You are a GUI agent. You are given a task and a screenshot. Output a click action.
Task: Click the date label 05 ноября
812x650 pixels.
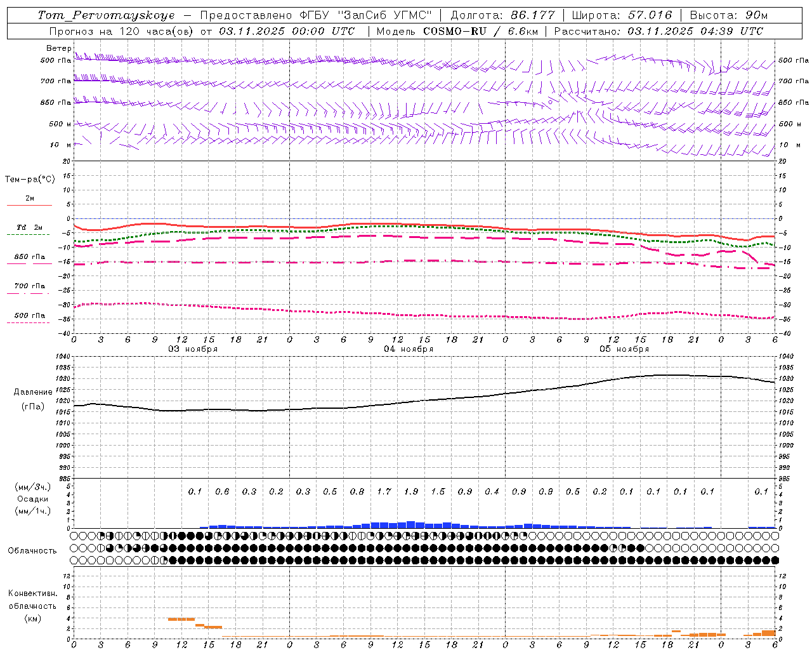[624, 349]
